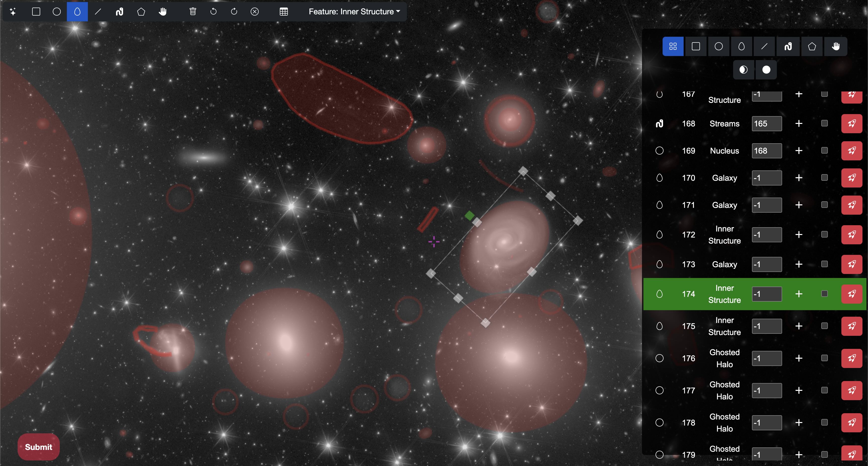868x466 pixels.
Task: Activate the hand pan tool in top toolbar
Action: [x=163, y=12]
